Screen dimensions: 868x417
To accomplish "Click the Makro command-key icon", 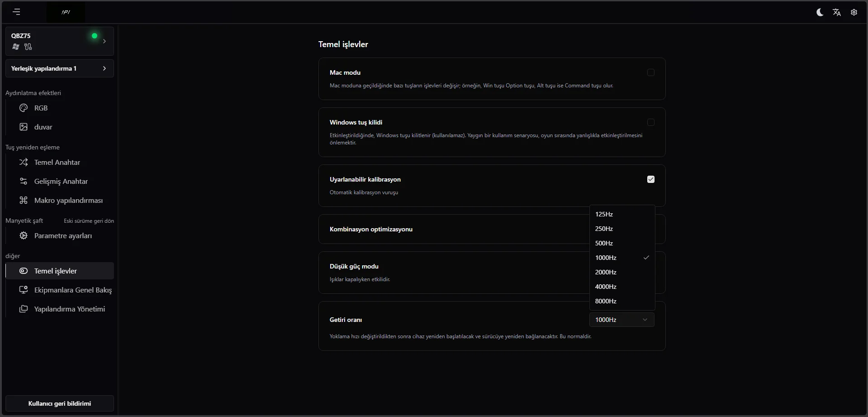I will 24,200.
